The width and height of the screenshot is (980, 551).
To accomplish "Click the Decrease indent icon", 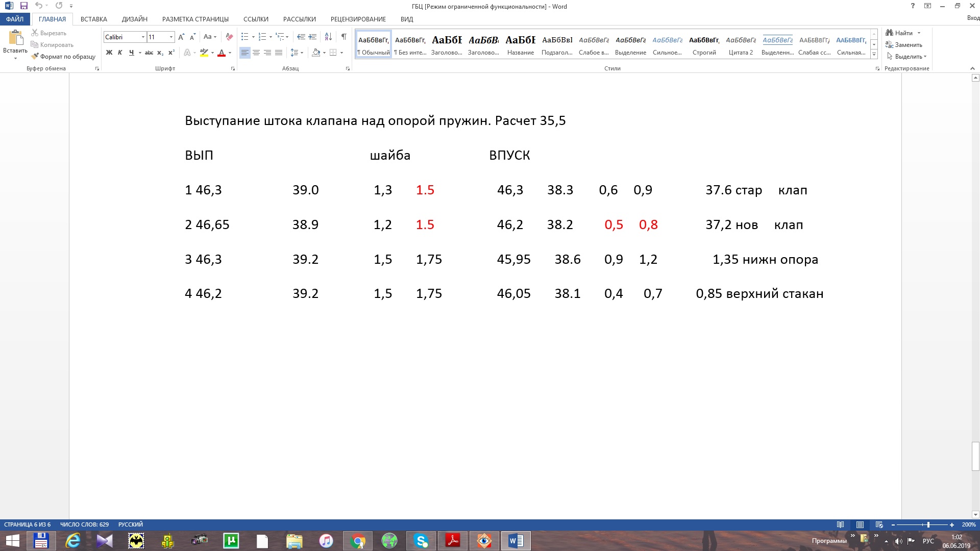I will pos(301,37).
